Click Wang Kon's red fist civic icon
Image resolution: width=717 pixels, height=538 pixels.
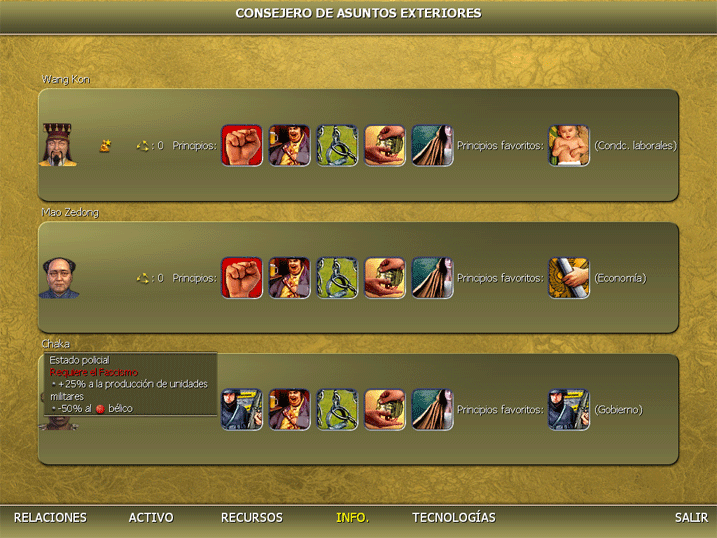[242, 145]
